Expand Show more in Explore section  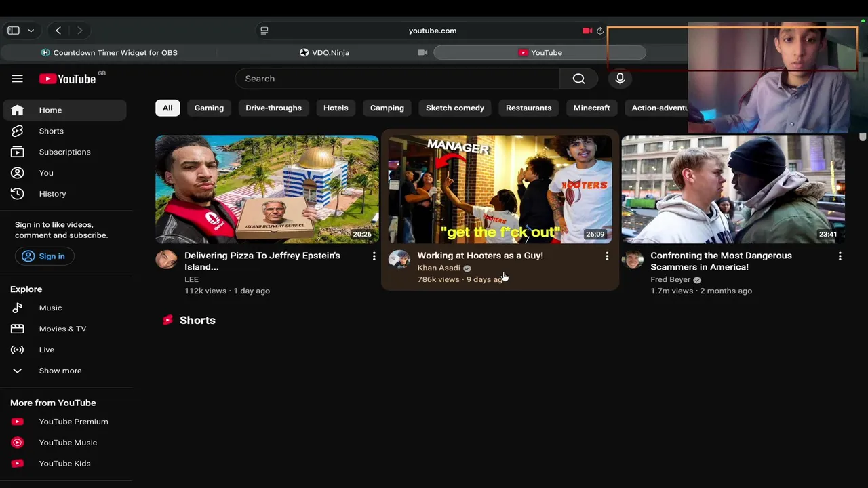point(65,371)
